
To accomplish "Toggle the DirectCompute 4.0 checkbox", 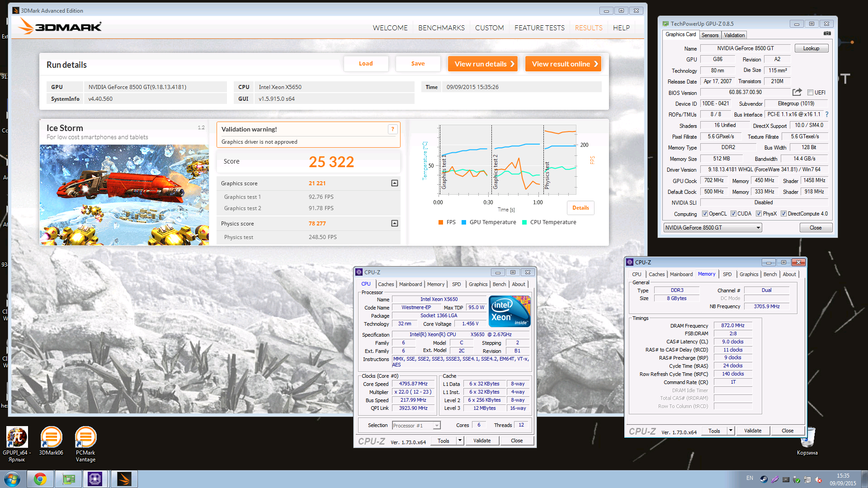I will point(783,214).
